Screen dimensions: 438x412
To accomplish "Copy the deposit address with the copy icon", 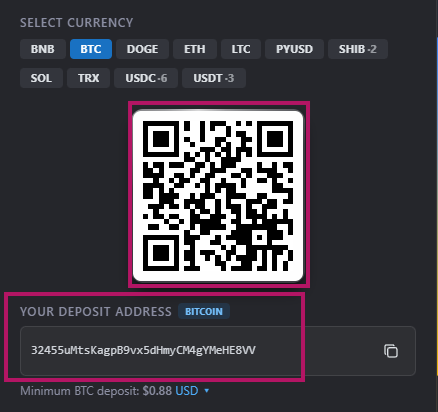I will coord(391,351).
